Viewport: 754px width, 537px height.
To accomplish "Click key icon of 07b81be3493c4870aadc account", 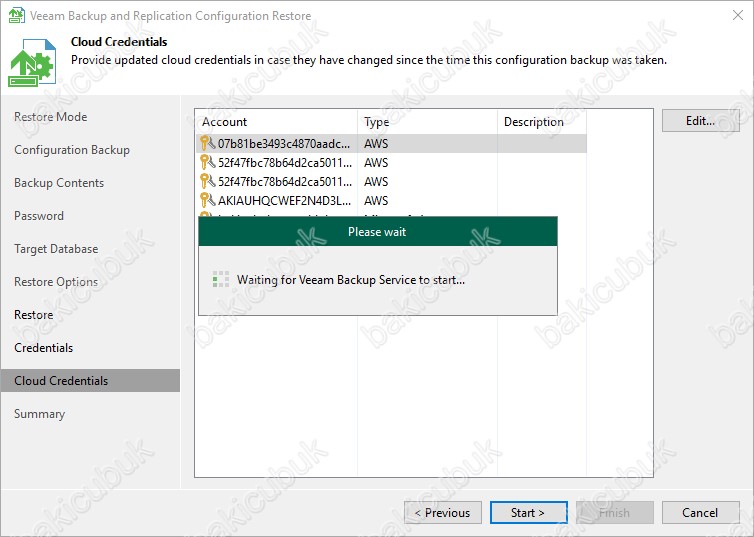I will [x=207, y=143].
